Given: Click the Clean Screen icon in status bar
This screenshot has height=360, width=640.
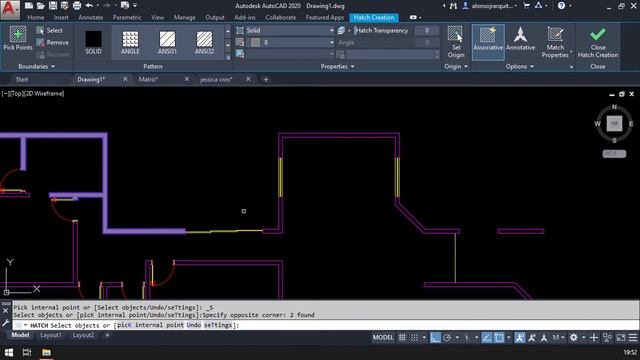Looking at the screenshot, I should [621, 338].
